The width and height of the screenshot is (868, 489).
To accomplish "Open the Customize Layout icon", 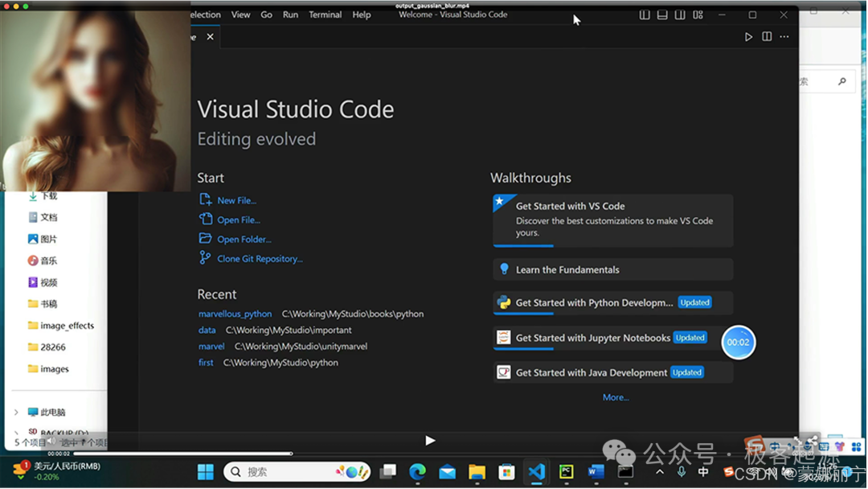I will tap(698, 15).
